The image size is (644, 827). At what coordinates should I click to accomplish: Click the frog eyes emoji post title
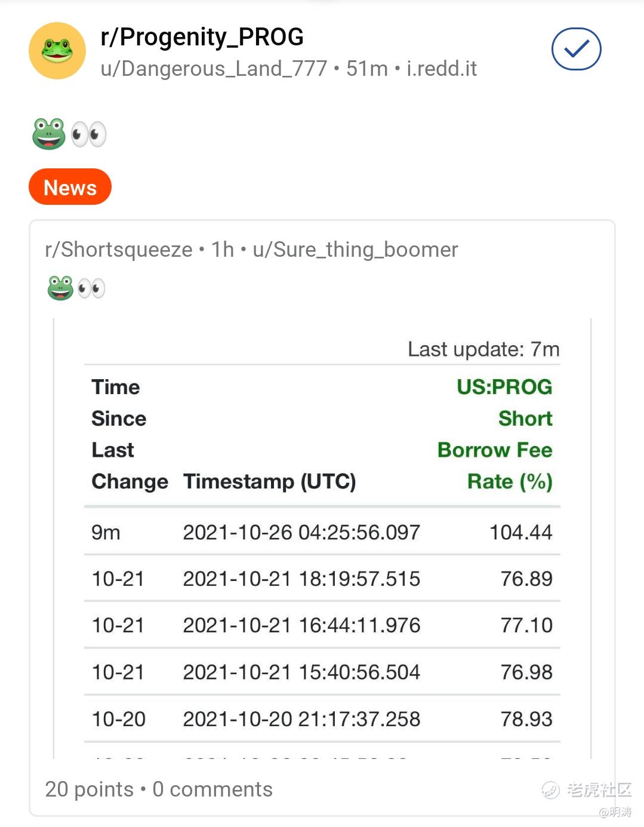[69, 134]
